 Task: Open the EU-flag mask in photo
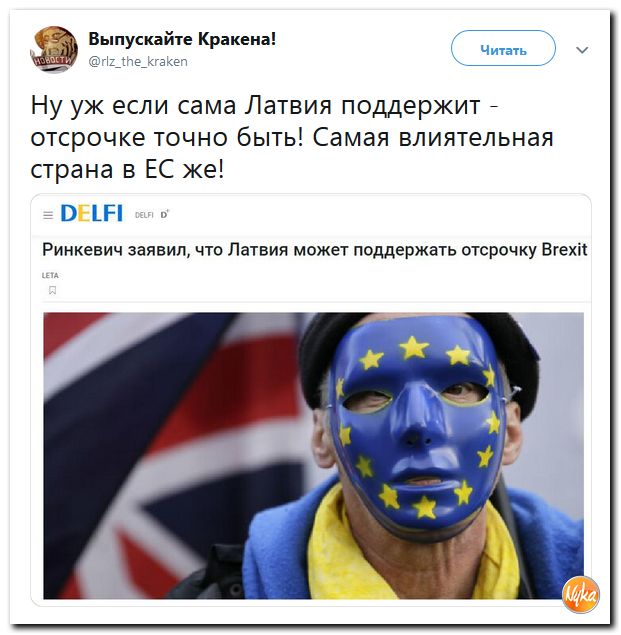point(416,423)
